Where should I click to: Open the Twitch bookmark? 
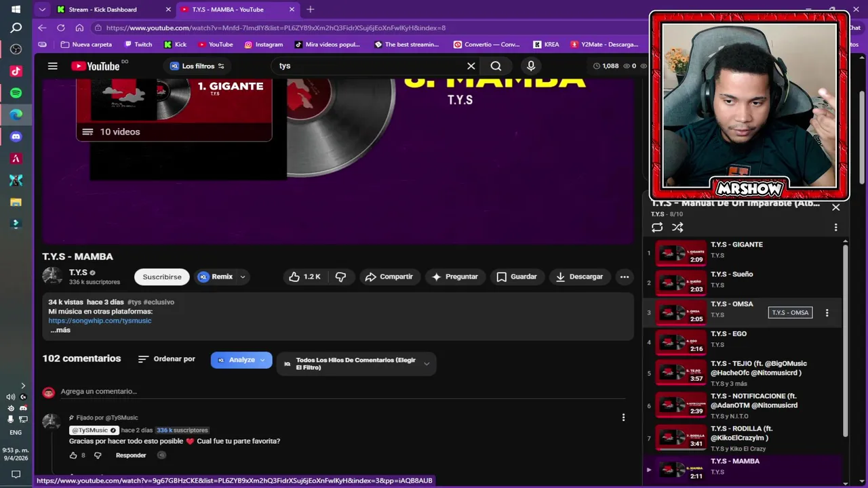[138, 45]
